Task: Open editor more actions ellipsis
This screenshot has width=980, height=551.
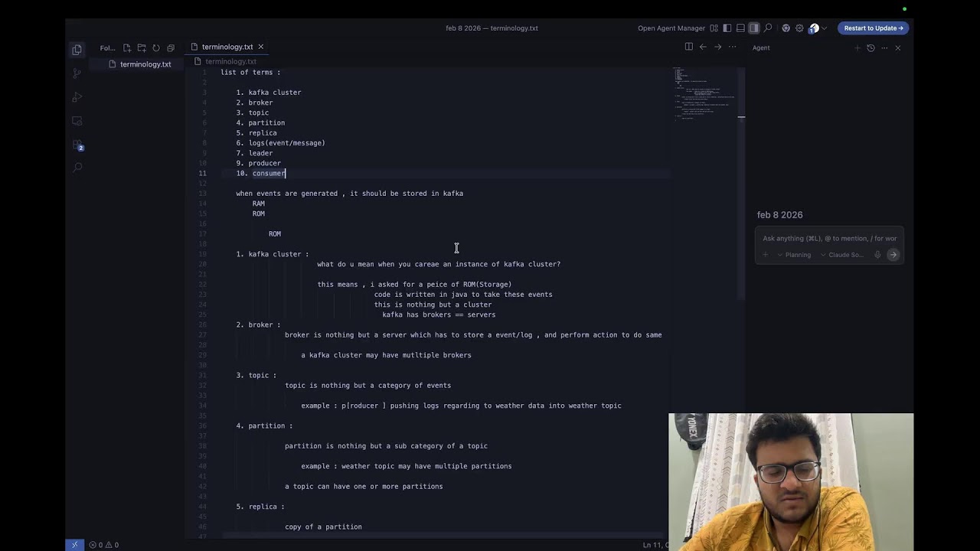Action: [x=732, y=47]
